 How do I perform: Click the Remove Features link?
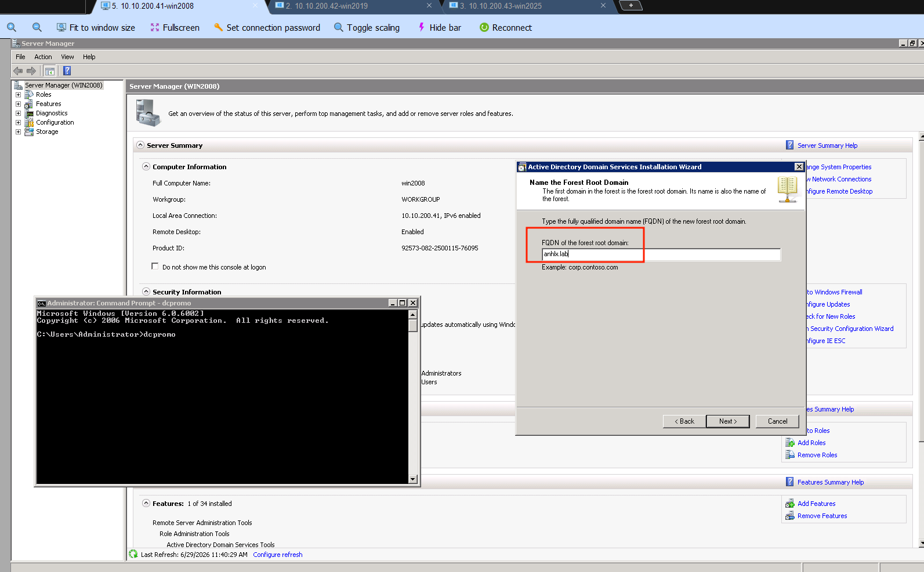(822, 516)
